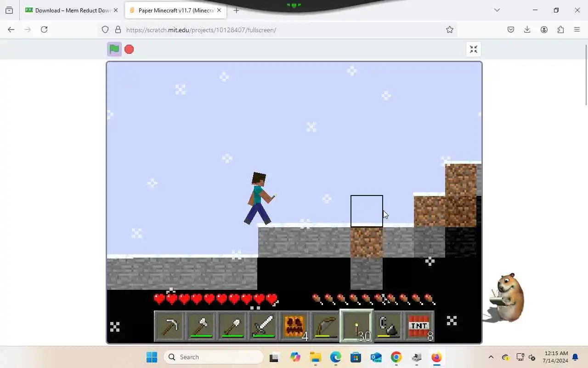The image size is (588, 368).
Task: Open Microsoft Store from taskbar
Action: pyautogui.click(x=356, y=357)
